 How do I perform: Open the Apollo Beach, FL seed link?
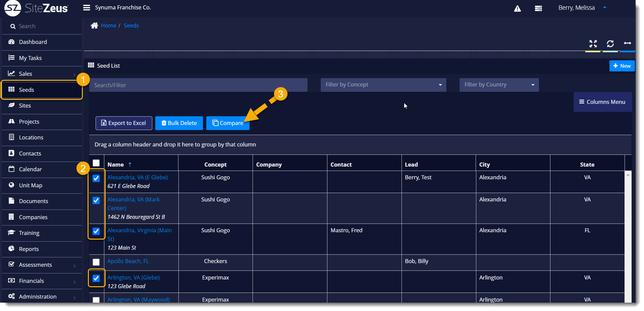click(x=128, y=261)
